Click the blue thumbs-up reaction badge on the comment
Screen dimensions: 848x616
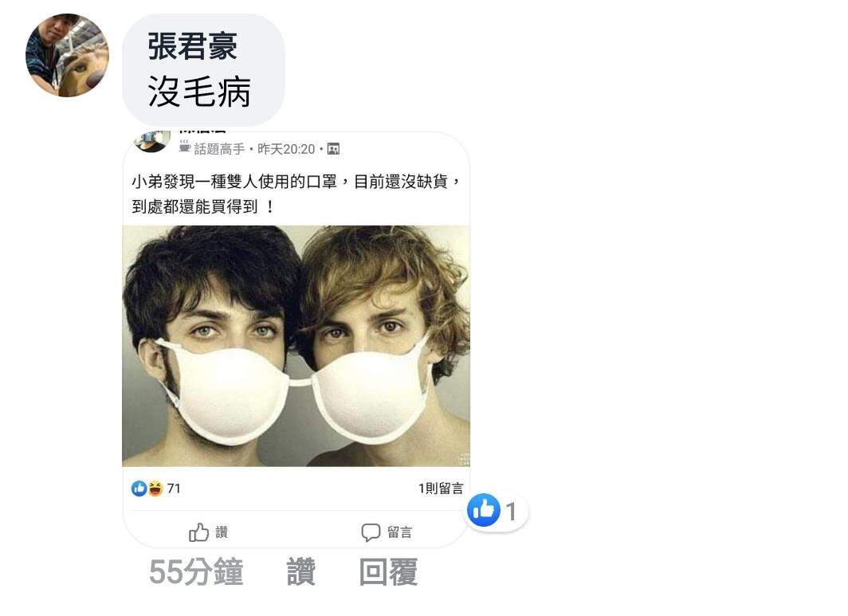[484, 510]
